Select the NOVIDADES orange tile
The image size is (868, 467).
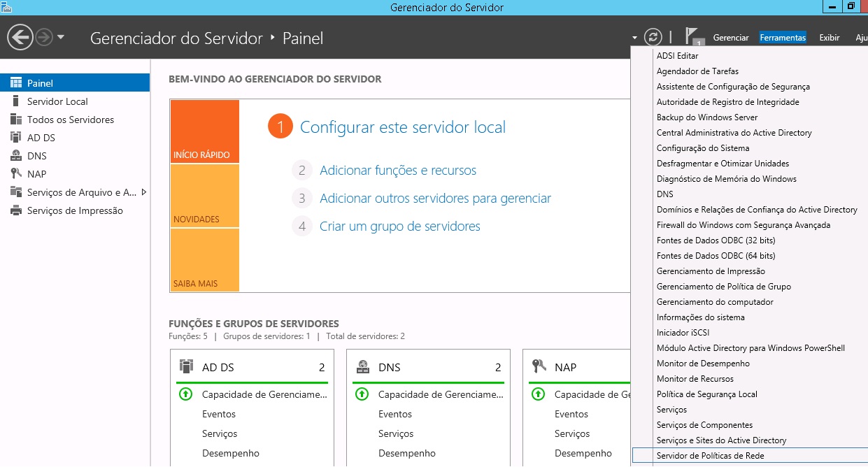coord(204,196)
